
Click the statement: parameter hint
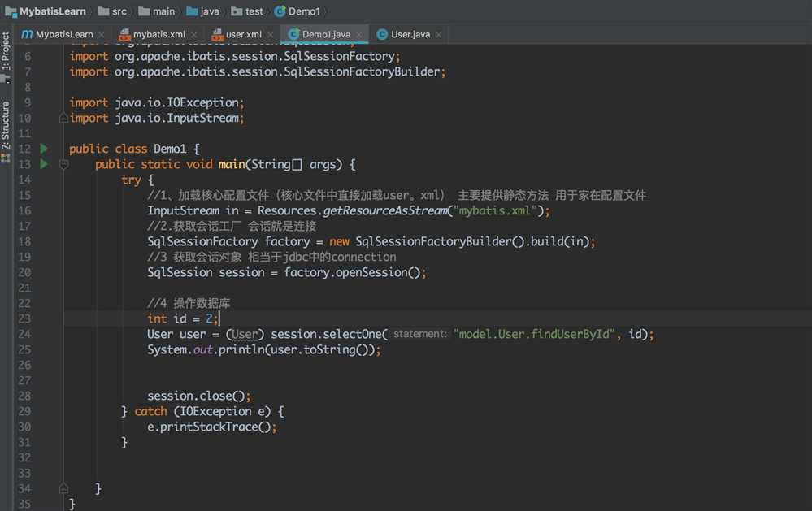point(419,334)
